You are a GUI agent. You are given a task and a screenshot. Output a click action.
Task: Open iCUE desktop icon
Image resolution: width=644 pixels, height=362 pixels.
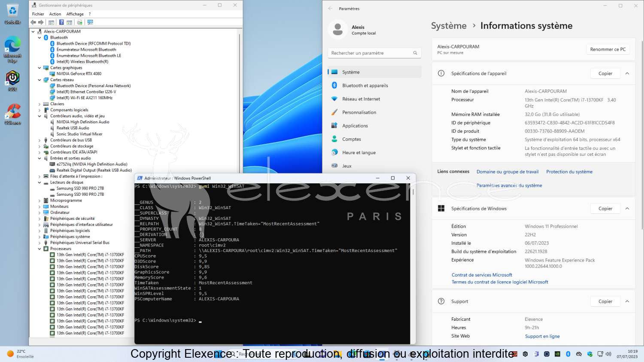[12, 81]
